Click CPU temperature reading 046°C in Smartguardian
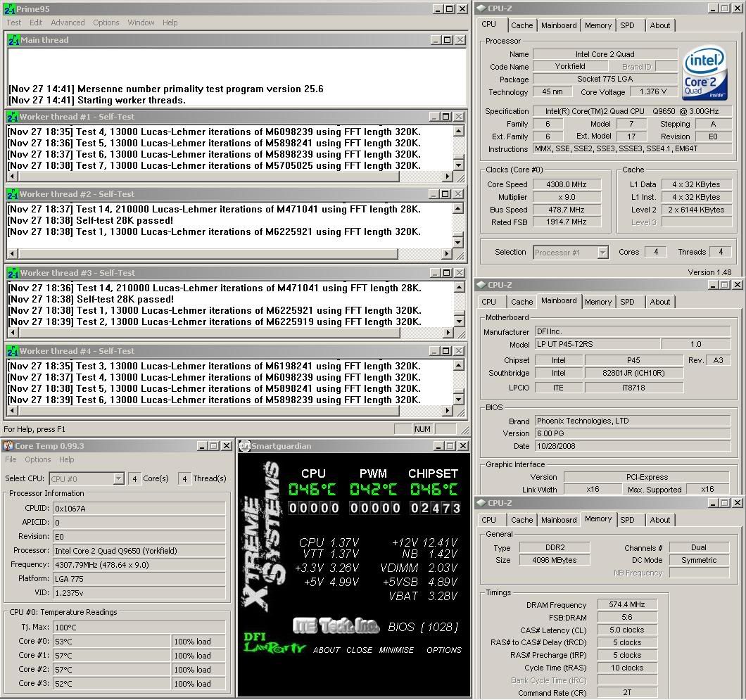The height and width of the screenshot is (700, 746). pyautogui.click(x=312, y=490)
